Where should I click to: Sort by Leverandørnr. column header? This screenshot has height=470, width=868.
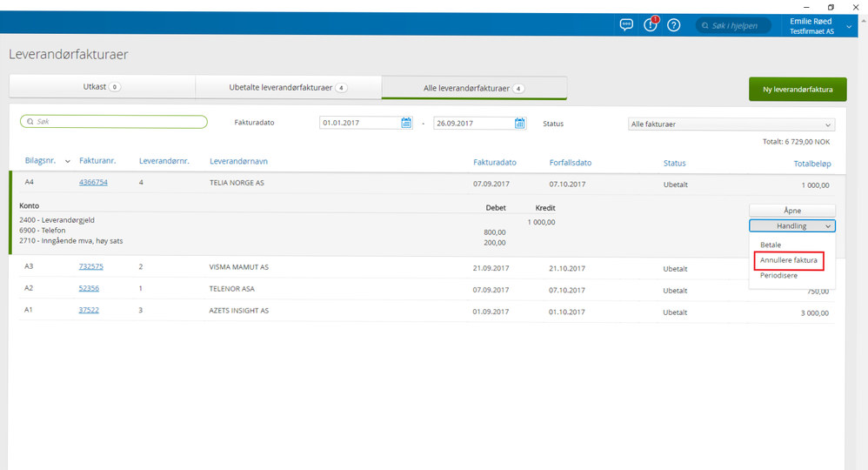164,161
